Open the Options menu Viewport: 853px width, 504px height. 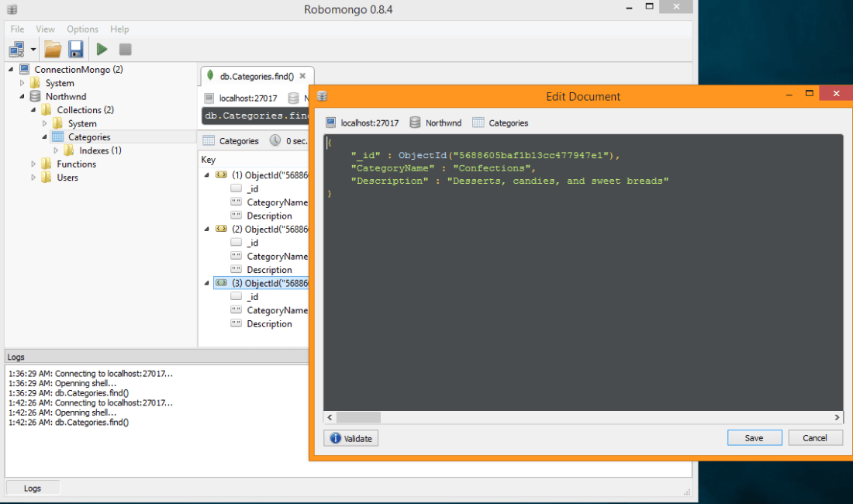82,29
